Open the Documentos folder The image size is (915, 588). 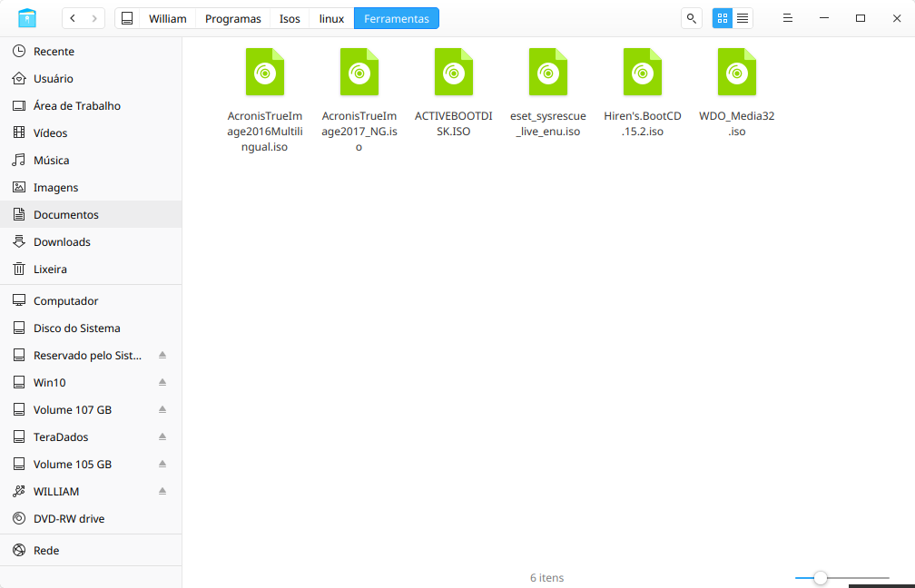[x=91, y=215]
